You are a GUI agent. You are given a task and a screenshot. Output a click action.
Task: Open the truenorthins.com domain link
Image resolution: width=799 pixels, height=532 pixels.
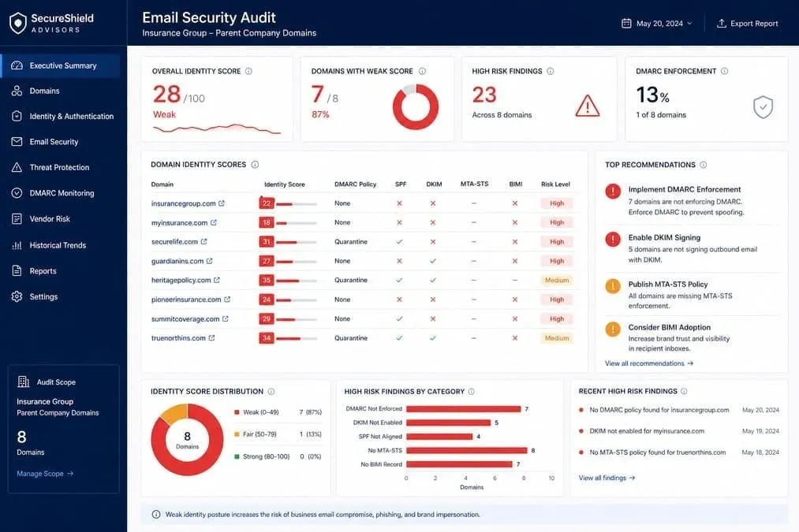click(x=178, y=338)
